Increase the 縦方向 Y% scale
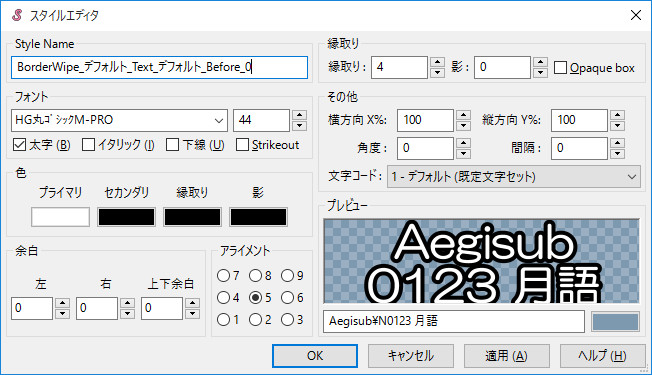Screen dimensions: 652x375 [x=617, y=115]
